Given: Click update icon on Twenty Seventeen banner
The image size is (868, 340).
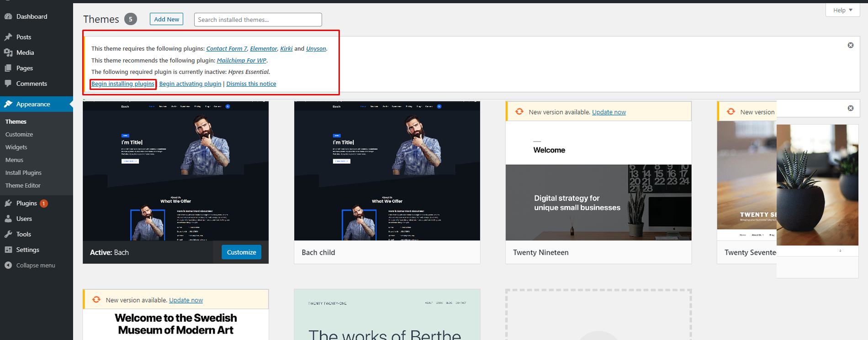Looking at the screenshot, I should [731, 112].
